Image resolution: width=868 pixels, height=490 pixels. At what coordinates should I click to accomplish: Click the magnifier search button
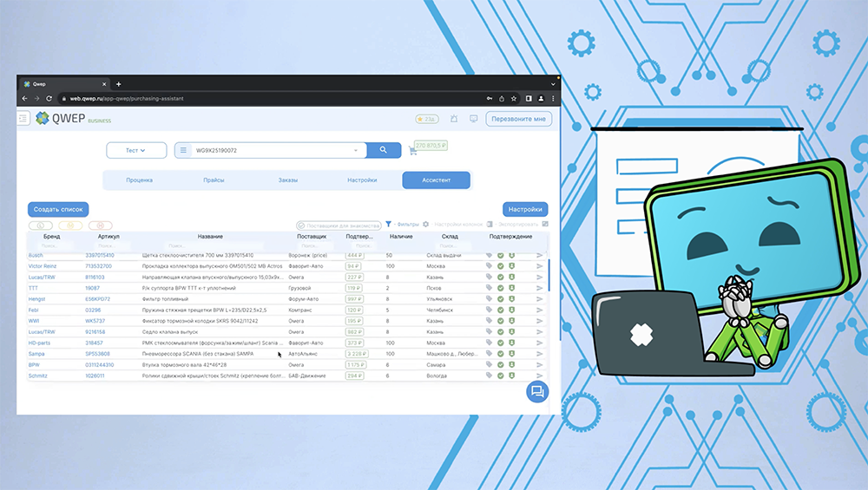383,150
